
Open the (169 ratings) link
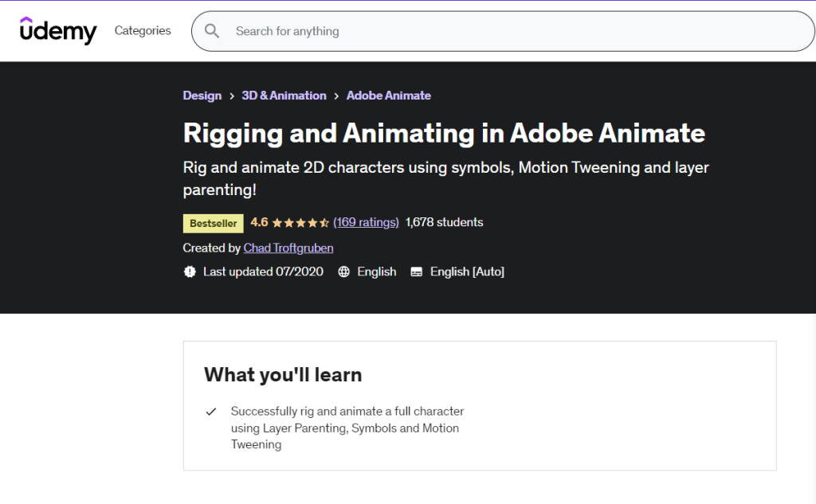367,223
